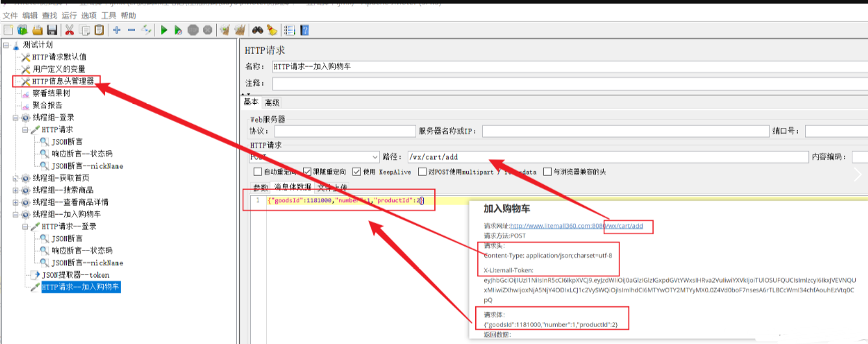The width and height of the screenshot is (868, 344).
Task: Collapse the 线程组--加入购物车 node
Action: click(16, 214)
